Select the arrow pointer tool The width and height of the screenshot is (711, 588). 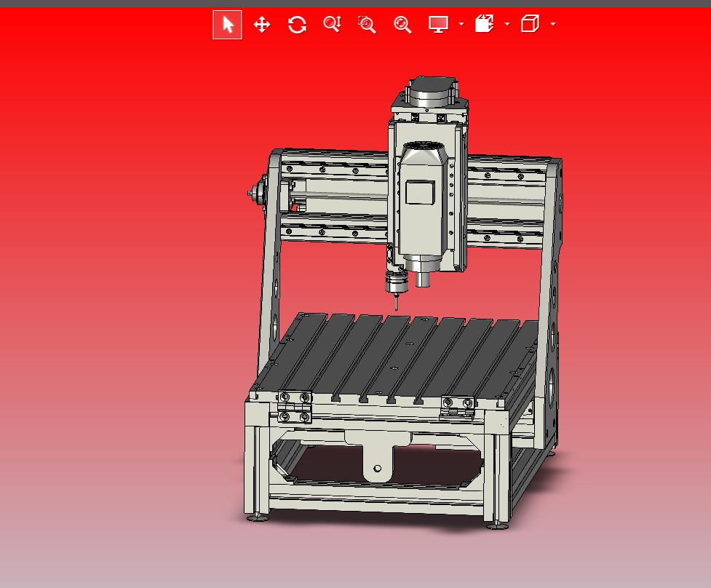coord(227,25)
